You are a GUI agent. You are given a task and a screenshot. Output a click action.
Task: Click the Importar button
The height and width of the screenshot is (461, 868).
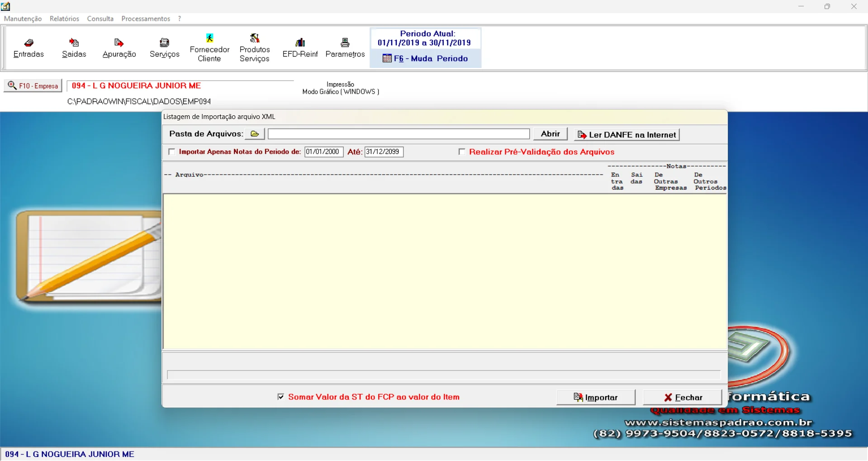(596, 397)
